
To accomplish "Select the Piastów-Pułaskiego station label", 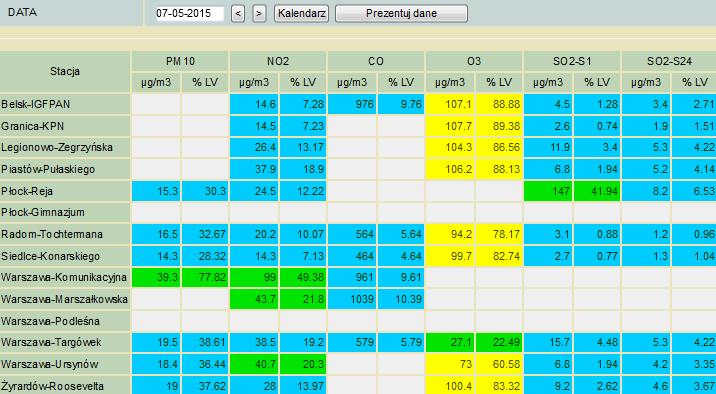I will coord(65,169).
